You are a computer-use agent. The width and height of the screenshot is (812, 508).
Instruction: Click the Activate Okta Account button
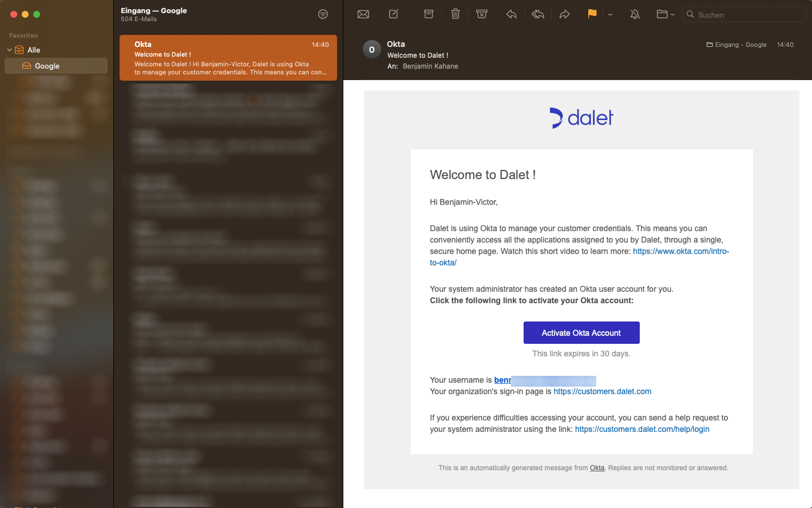(581, 333)
